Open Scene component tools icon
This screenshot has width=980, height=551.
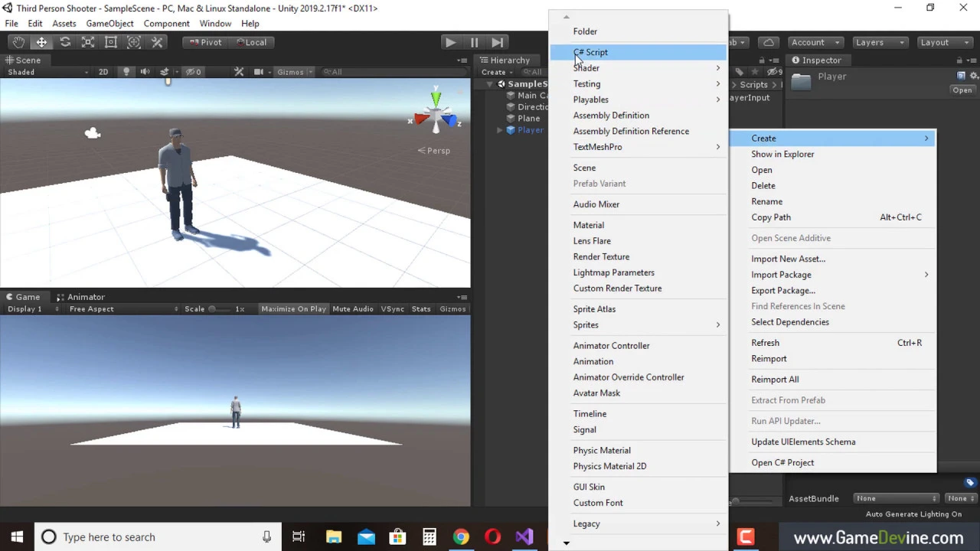click(239, 72)
